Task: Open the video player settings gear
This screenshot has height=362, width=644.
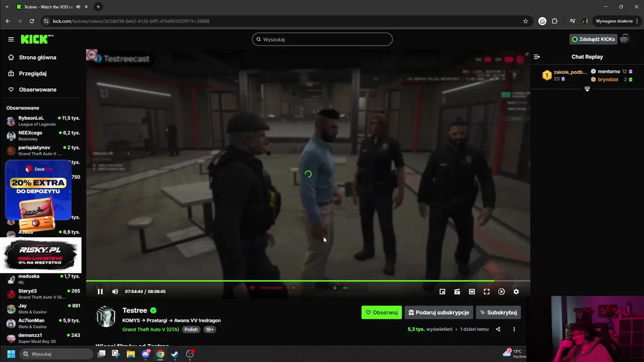Action: pyautogui.click(x=516, y=292)
